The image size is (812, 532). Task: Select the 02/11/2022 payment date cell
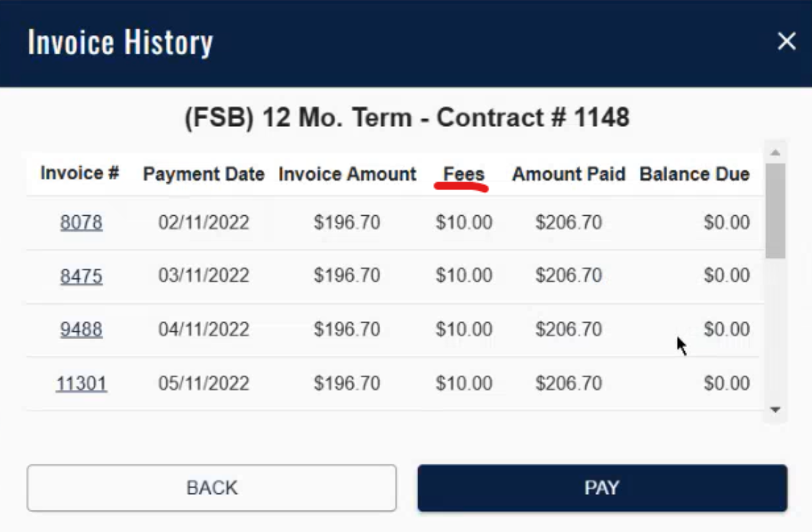pyautogui.click(x=204, y=222)
